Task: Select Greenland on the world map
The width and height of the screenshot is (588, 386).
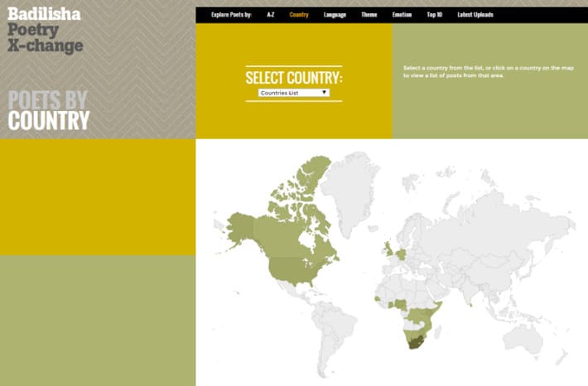Action: pos(346,178)
